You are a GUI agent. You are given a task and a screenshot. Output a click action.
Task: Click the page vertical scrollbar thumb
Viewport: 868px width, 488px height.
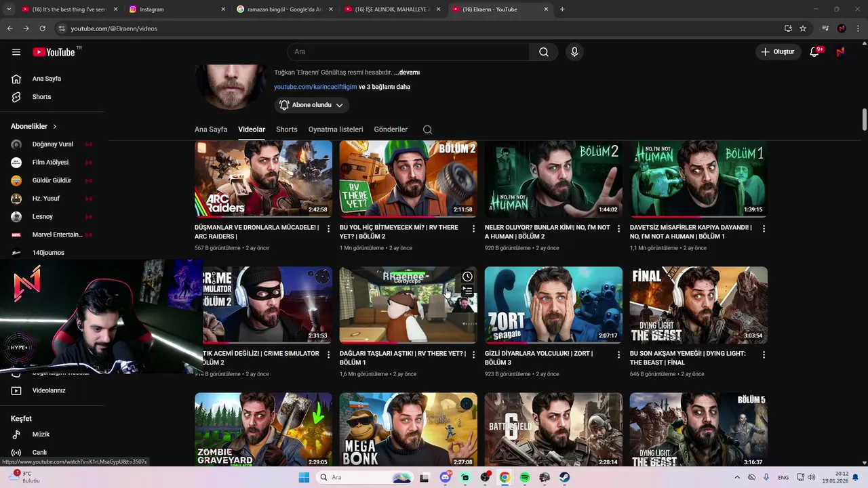(865, 120)
